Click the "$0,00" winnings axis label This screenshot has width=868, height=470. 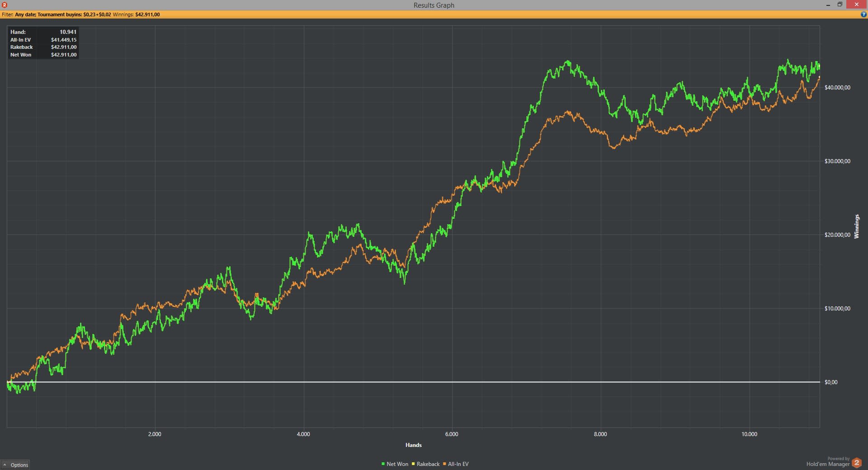pyautogui.click(x=831, y=382)
